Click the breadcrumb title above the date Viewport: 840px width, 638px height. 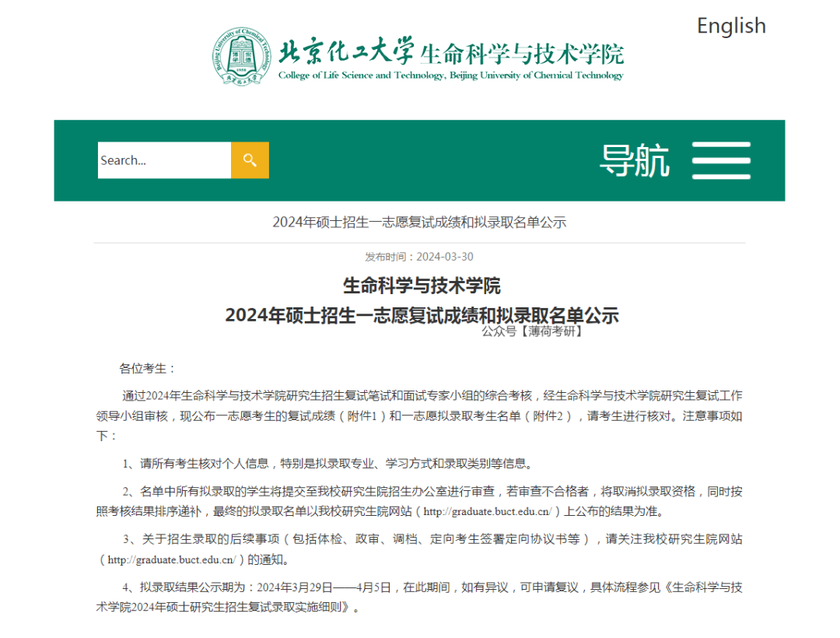(420, 222)
